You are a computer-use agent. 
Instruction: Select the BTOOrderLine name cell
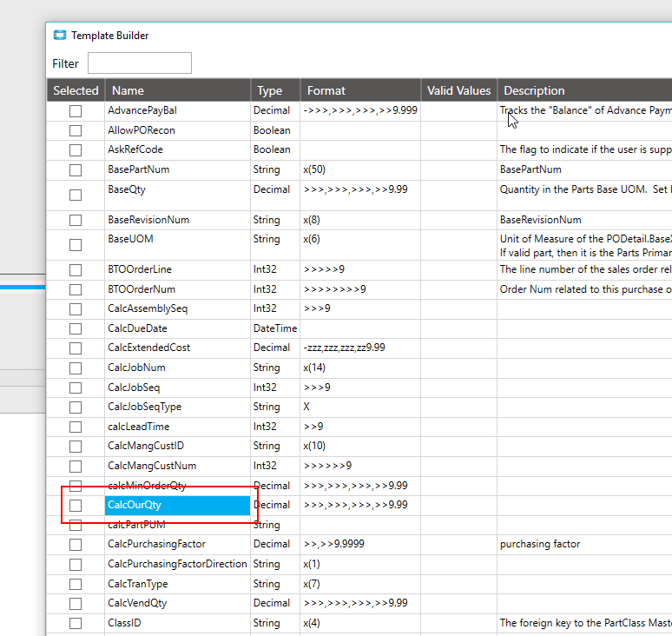pos(178,269)
